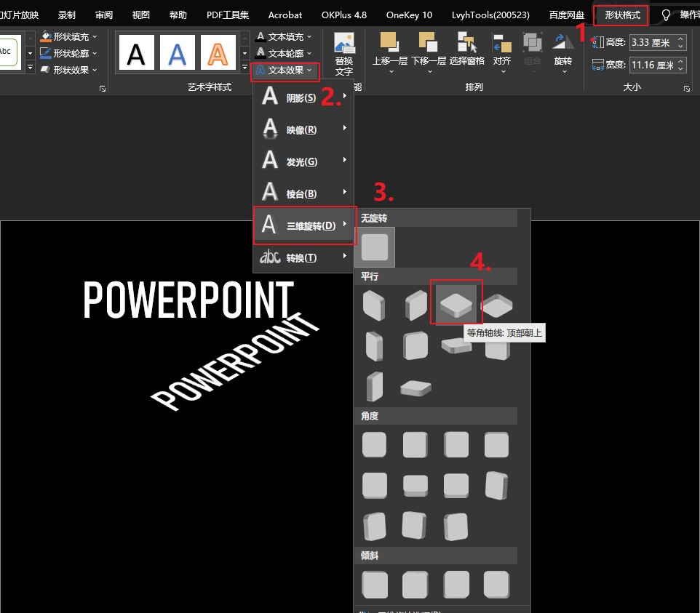Open the 转换(T) transform submenu
700x613 pixels.
(x=303, y=257)
